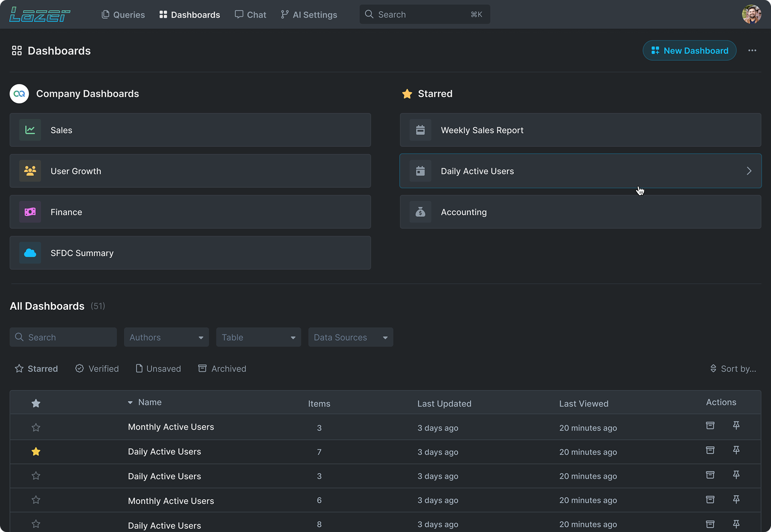Image resolution: width=771 pixels, height=532 pixels.
Task: Click the All Dashboards search field
Action: click(x=63, y=337)
